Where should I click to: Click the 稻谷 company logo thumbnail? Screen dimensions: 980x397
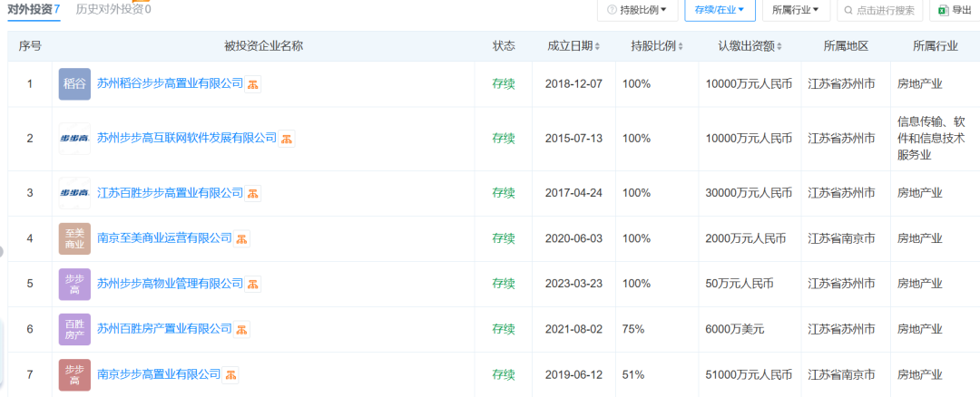[74, 83]
